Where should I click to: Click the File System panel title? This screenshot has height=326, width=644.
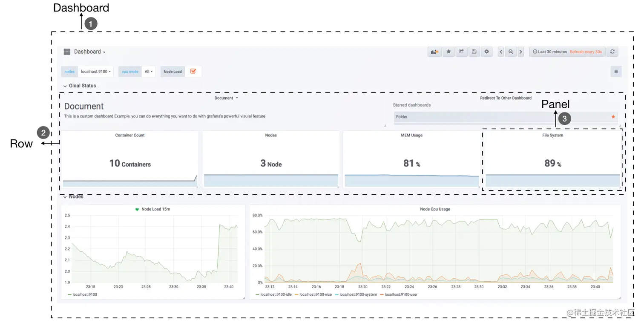click(552, 135)
